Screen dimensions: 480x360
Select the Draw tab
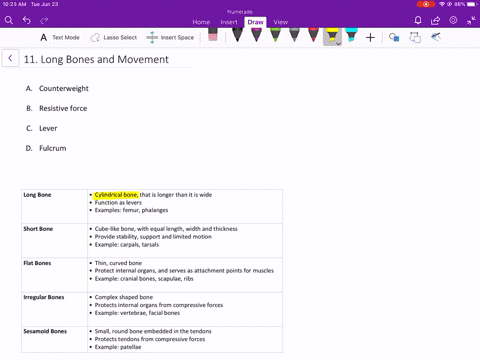tap(255, 22)
